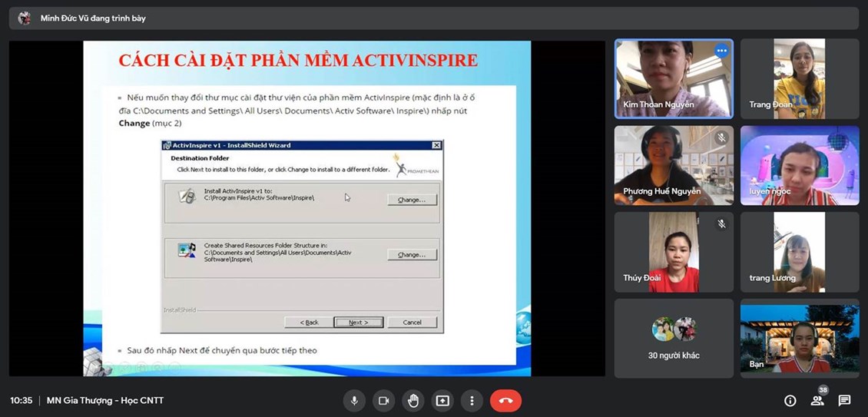Open the three-dot more options menu
Image resolution: width=868 pixels, height=417 pixels.
pyautogui.click(x=472, y=400)
